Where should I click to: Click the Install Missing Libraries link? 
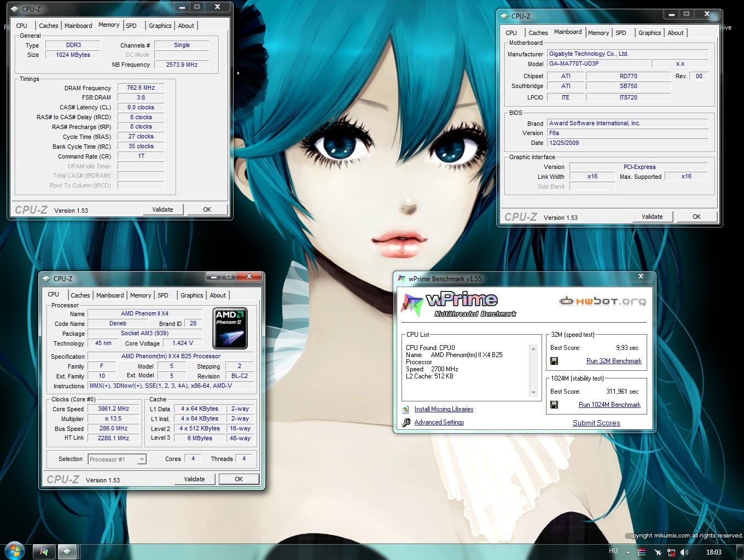pos(444,409)
